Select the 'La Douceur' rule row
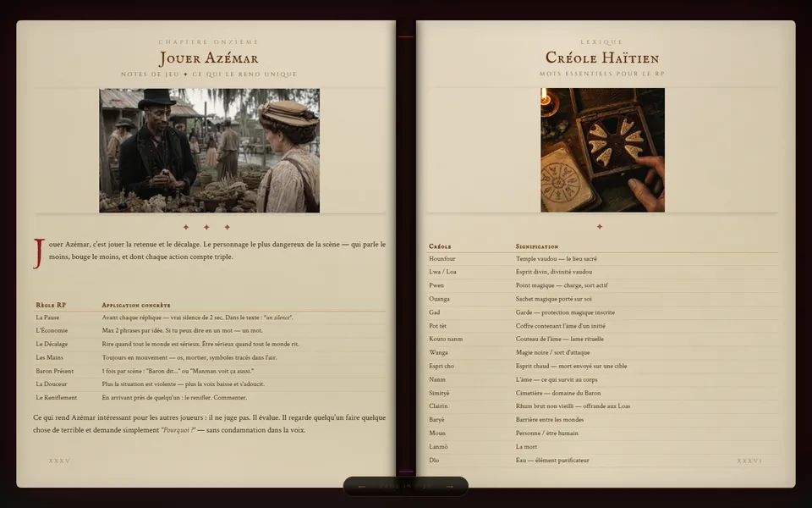 pos(210,384)
